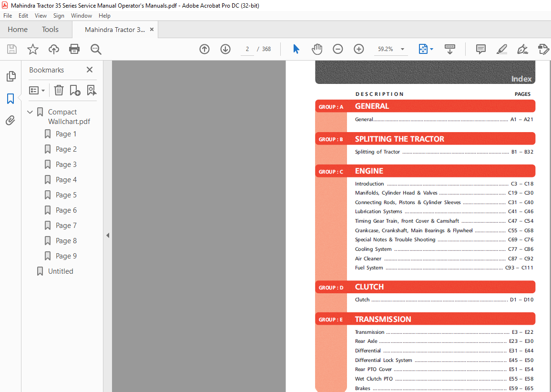The height and width of the screenshot is (392, 551).
Task: Close the Mahindra Tractor document tab
Action: coord(152,30)
